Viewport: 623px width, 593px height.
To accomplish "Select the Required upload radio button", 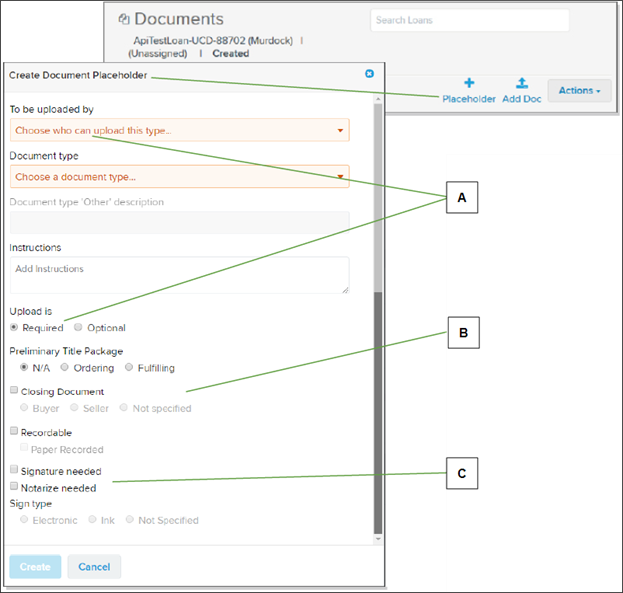I will coord(14,327).
